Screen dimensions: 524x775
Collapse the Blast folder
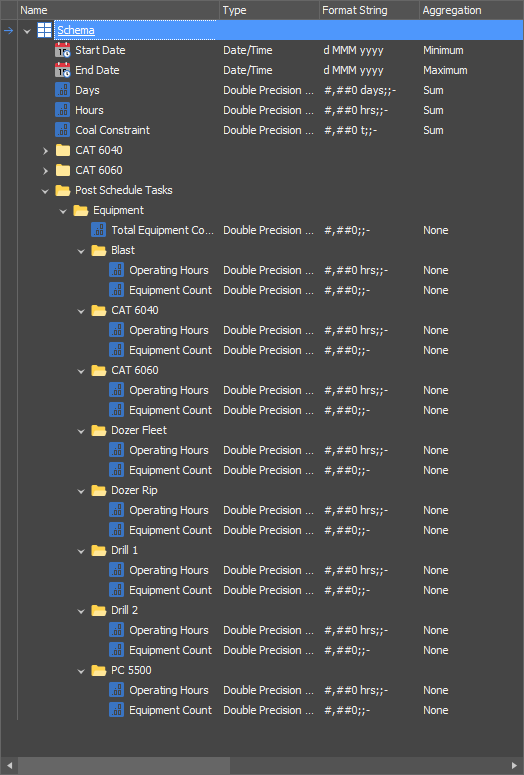(81, 251)
